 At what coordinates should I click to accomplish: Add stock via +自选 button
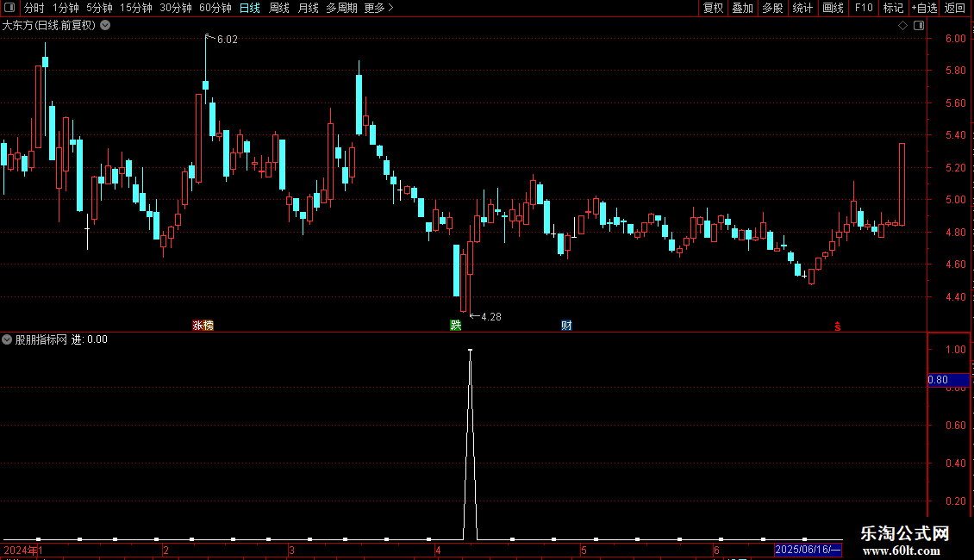[x=924, y=8]
